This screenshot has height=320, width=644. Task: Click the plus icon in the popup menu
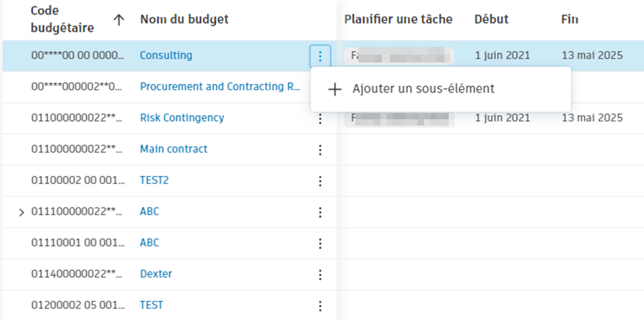(x=335, y=89)
